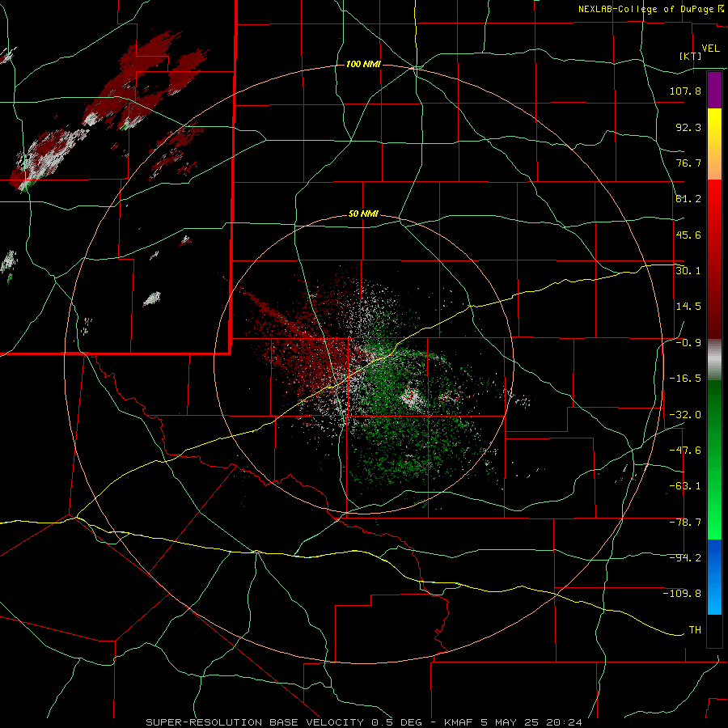Click the 76.7 velocity scale value
This screenshot has width=728, height=728.
click(x=688, y=163)
